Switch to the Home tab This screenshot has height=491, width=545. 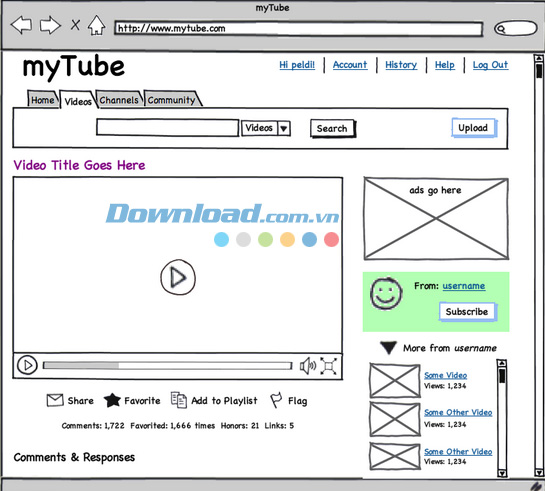coord(43,100)
